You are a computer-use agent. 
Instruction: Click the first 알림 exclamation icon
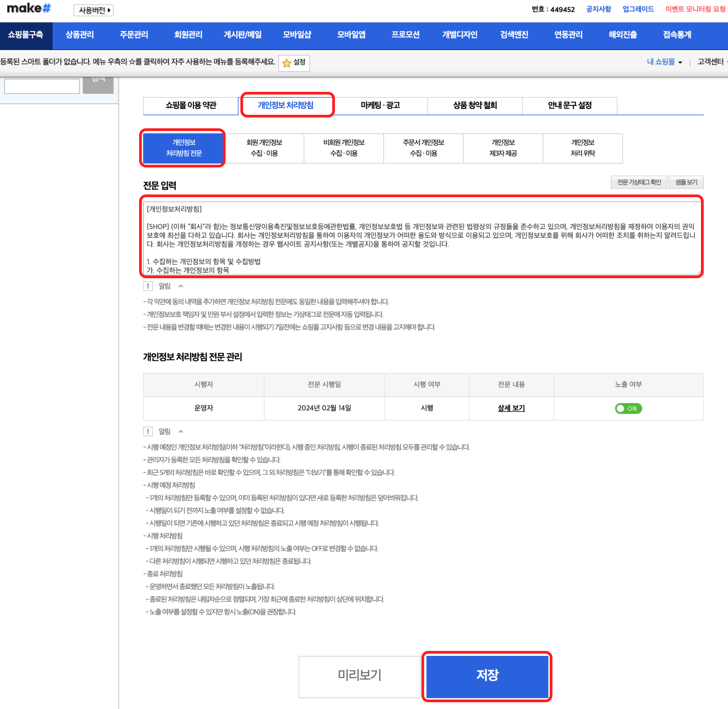pyautogui.click(x=148, y=286)
